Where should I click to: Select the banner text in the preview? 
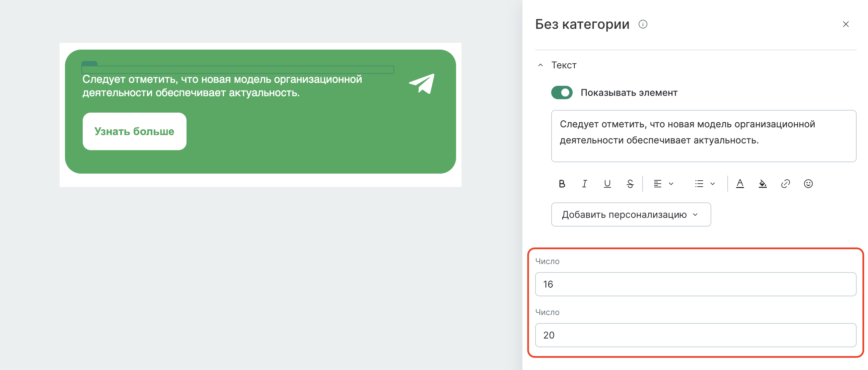pos(222,86)
